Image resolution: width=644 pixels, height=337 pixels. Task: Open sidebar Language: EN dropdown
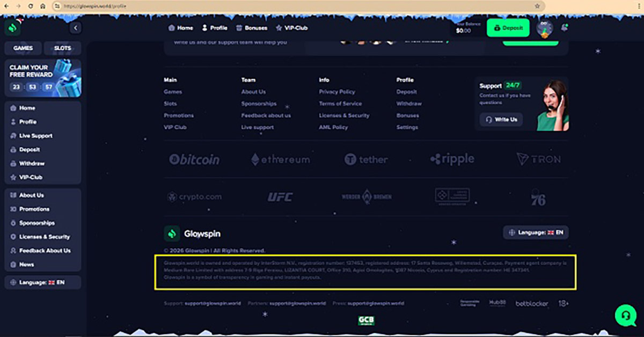pyautogui.click(x=42, y=282)
